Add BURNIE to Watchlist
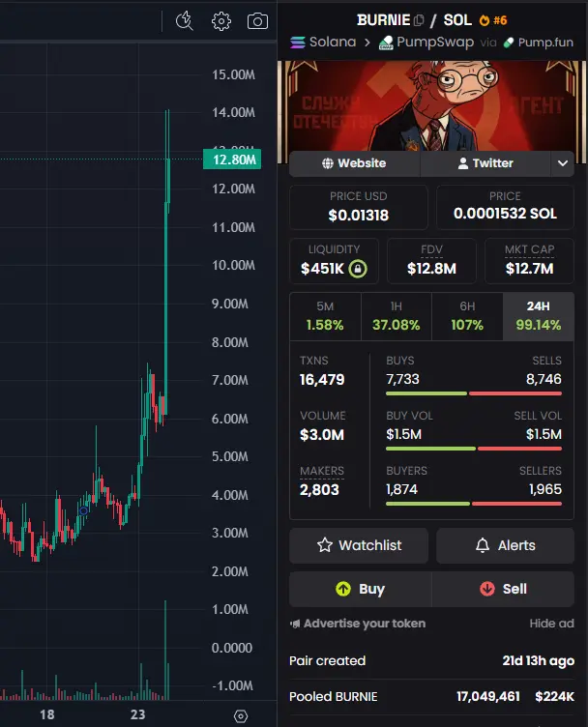The height and width of the screenshot is (727, 588). coord(359,545)
